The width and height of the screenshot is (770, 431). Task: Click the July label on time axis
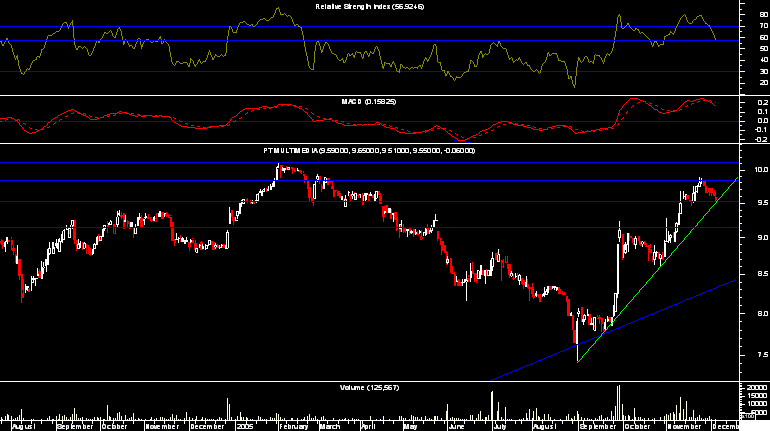[499, 426]
